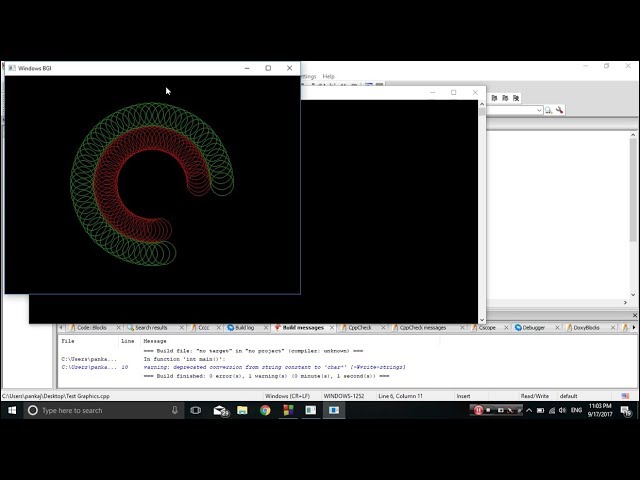Click the third flag toolbar icon
Screen dimensions: 640x480
coord(516,98)
